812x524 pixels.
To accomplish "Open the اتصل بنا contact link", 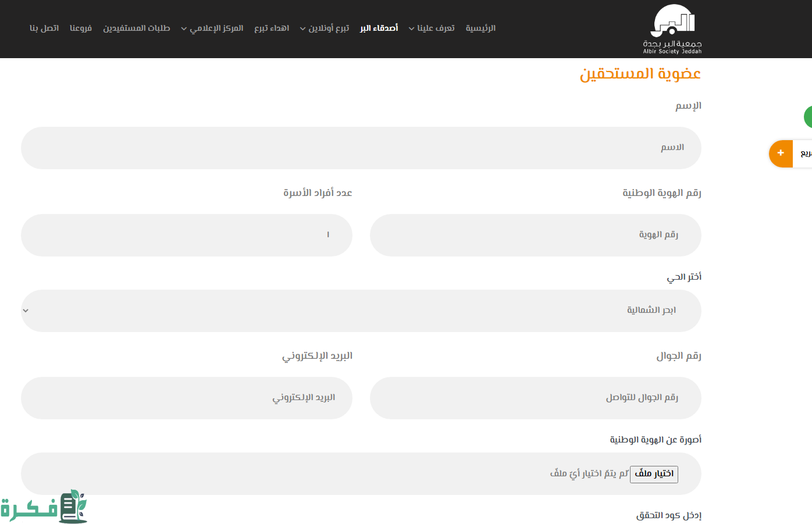I will pos(44,28).
